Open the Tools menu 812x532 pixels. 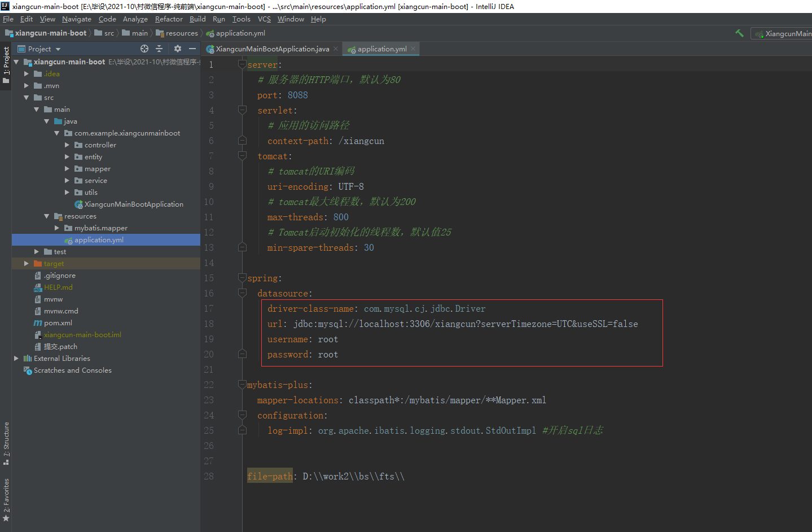[242, 19]
